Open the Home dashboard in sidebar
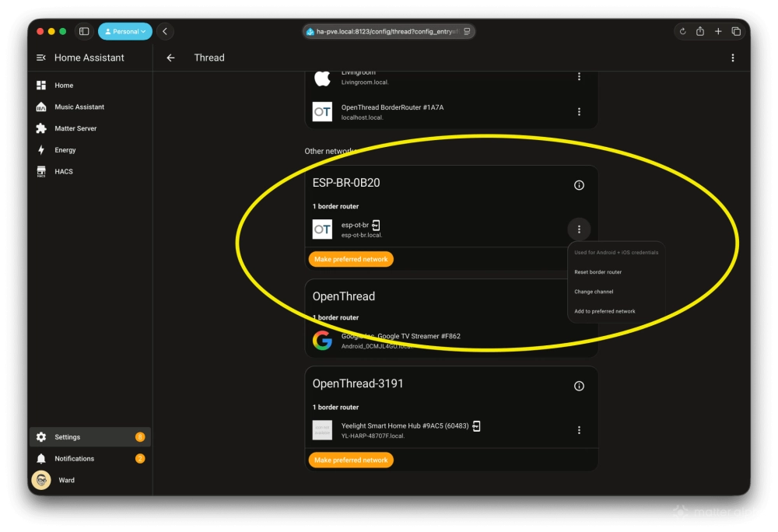 pos(89,86)
